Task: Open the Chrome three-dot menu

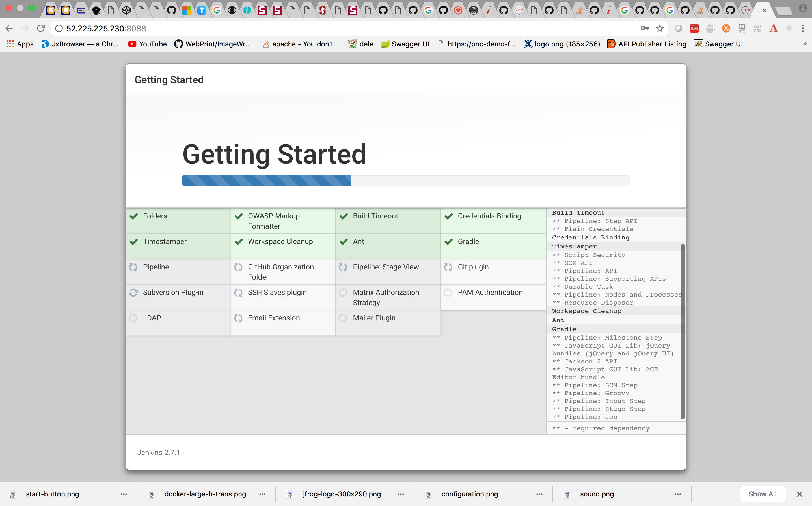Action: pos(803,29)
